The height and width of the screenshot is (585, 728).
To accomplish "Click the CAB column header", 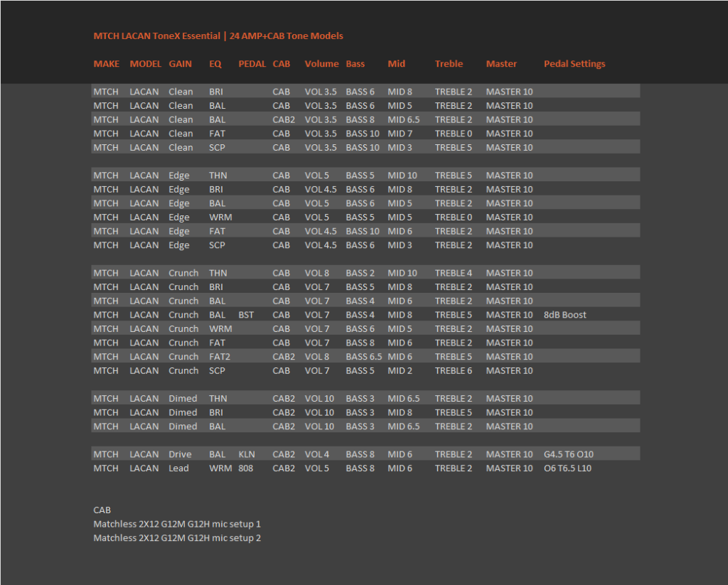I will tap(282, 64).
